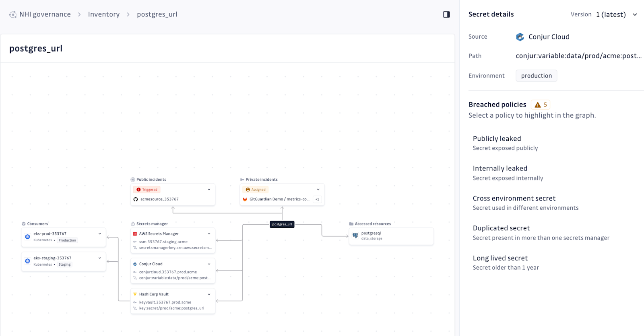Expand the Private incidents card chevron
The height and width of the screenshot is (336, 644).
point(318,190)
